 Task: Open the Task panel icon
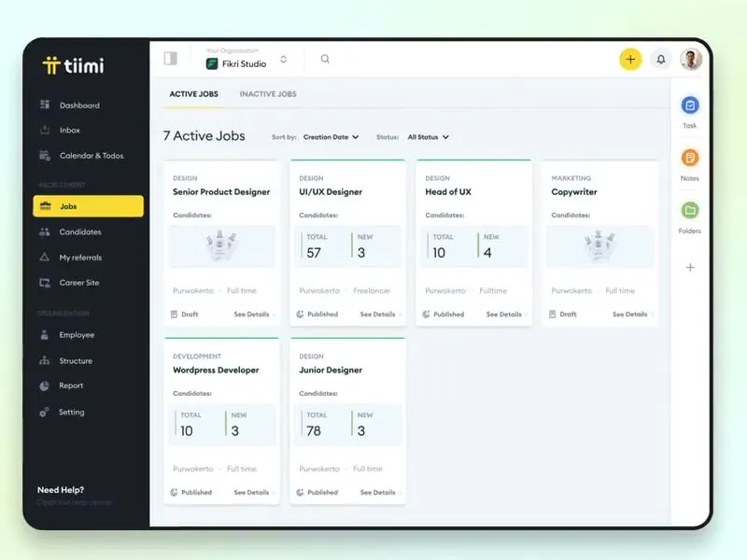[690, 105]
